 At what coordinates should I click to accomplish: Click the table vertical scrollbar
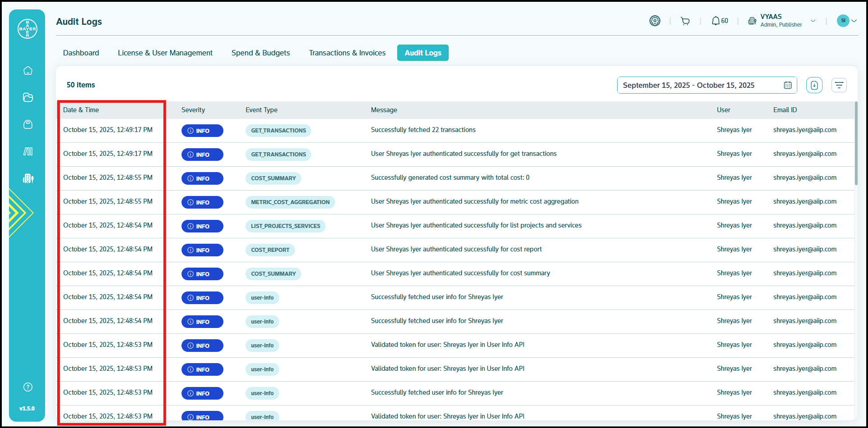[856, 144]
